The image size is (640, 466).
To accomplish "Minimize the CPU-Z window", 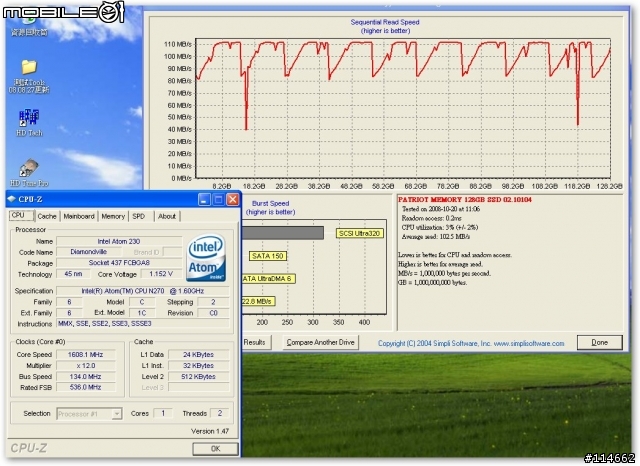I will coord(204,199).
